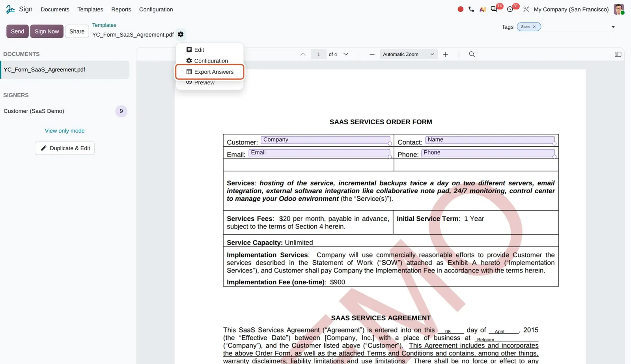Image resolution: width=631 pixels, height=364 pixels.
Task: Click the SAAS SERVICES AGREEMENT heading
Action: [381, 318]
